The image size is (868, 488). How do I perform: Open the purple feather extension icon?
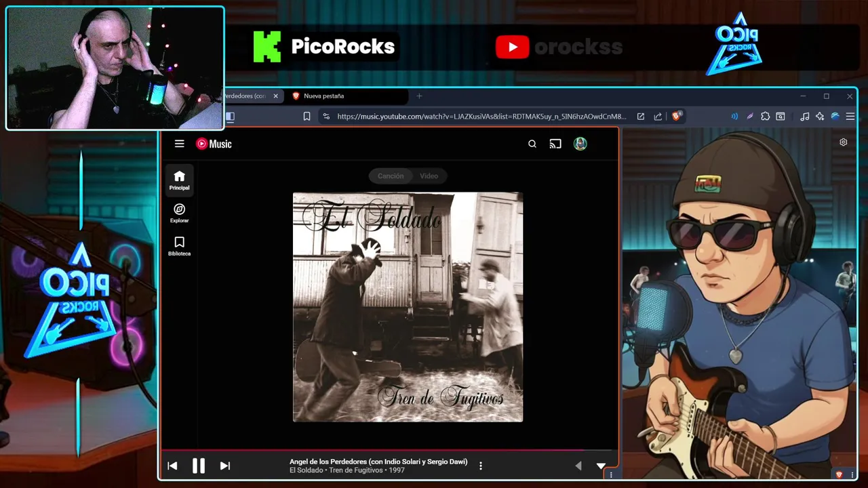[750, 117]
